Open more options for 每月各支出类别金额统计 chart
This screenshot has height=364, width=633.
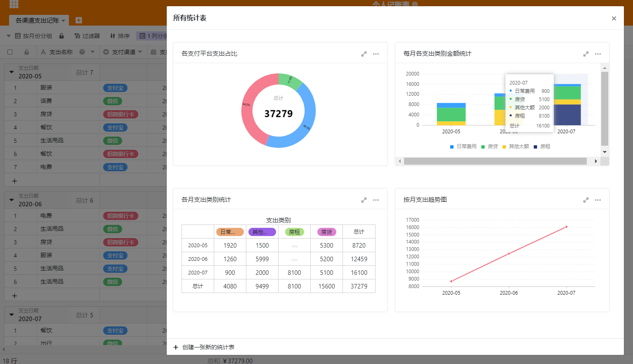(598, 54)
